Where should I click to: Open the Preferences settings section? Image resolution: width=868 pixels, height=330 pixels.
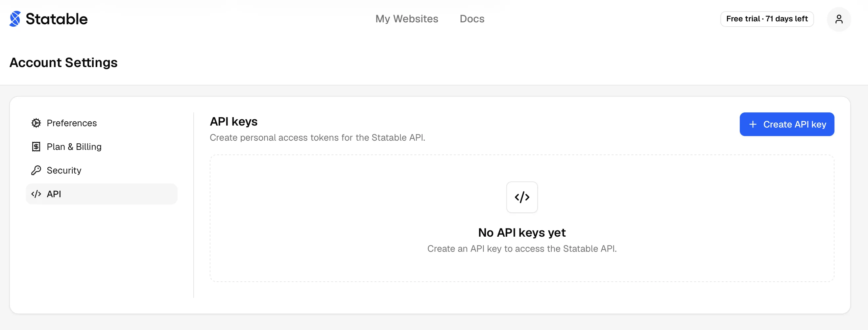click(101, 123)
